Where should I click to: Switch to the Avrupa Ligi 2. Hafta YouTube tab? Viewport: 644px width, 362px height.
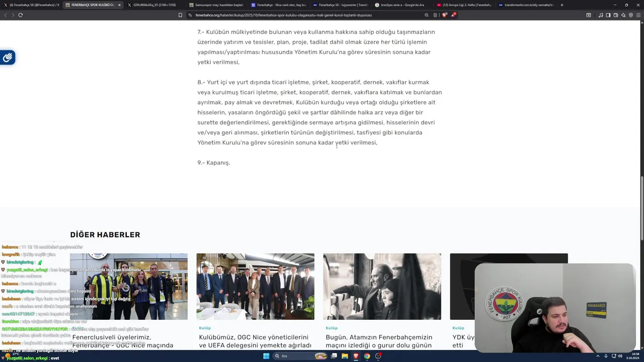click(x=463, y=5)
